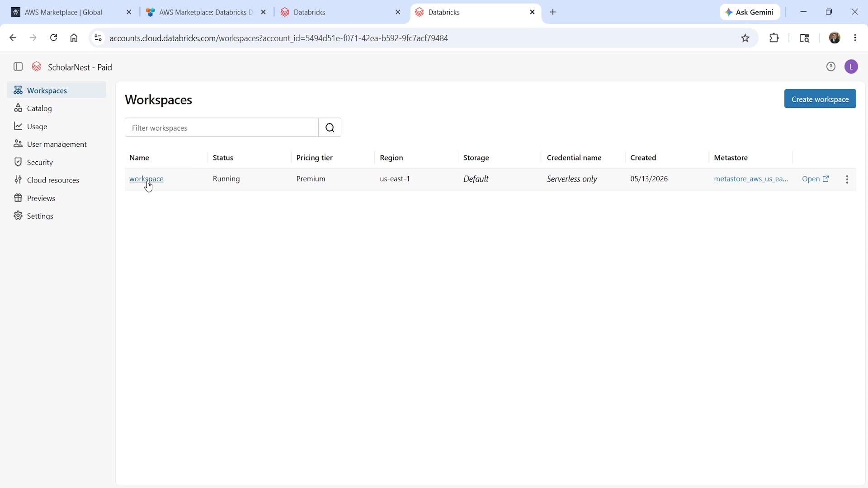Click the Workspaces sidebar icon

[18, 90]
